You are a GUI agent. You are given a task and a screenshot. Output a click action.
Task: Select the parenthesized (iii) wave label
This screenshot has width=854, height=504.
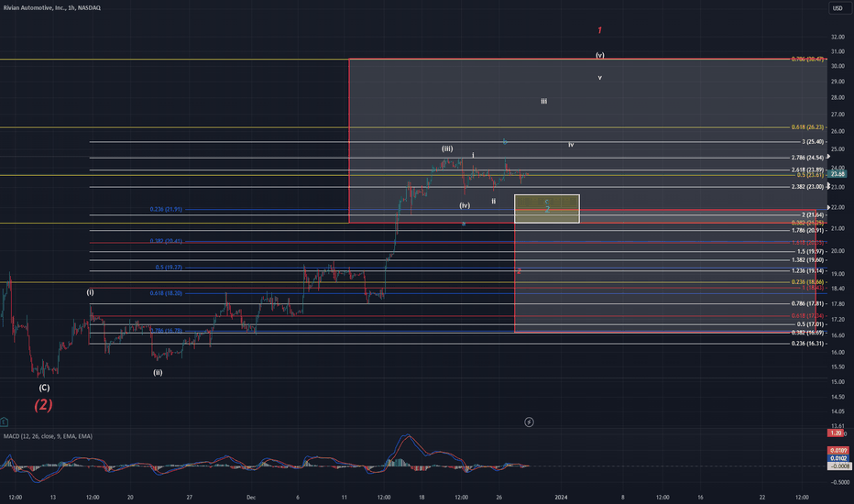447,148
